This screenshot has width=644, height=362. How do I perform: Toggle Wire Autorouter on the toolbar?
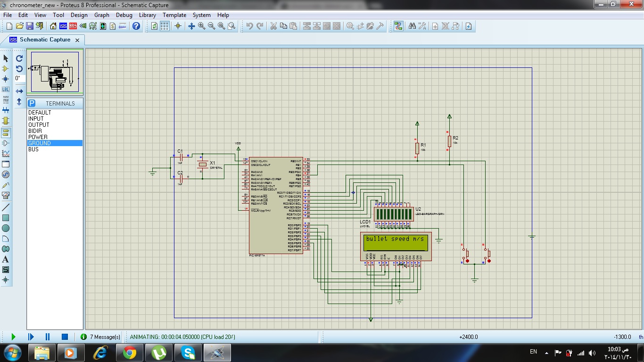pos(398,26)
